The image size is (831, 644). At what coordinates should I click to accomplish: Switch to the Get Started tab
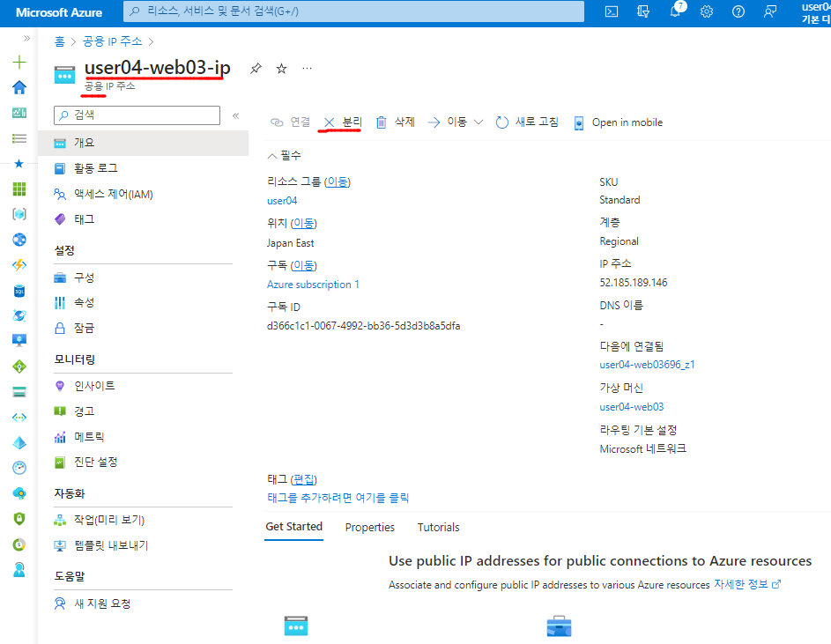294,527
